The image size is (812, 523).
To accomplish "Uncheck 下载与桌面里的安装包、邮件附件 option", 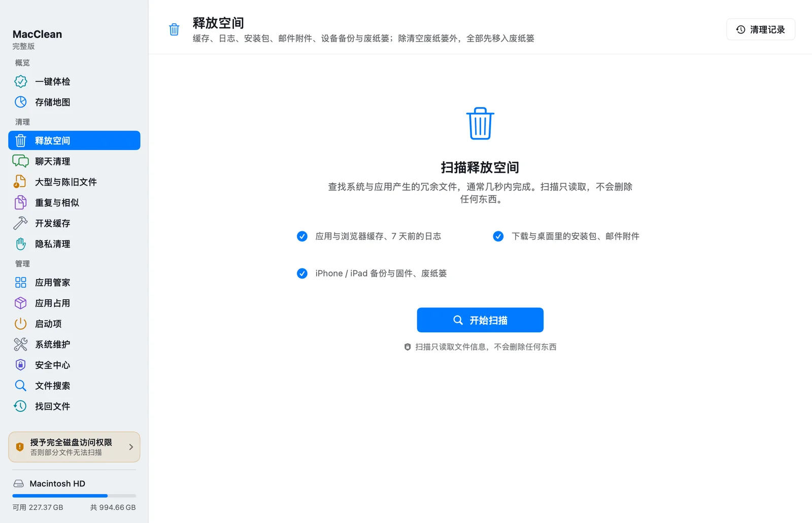I will coord(498,236).
